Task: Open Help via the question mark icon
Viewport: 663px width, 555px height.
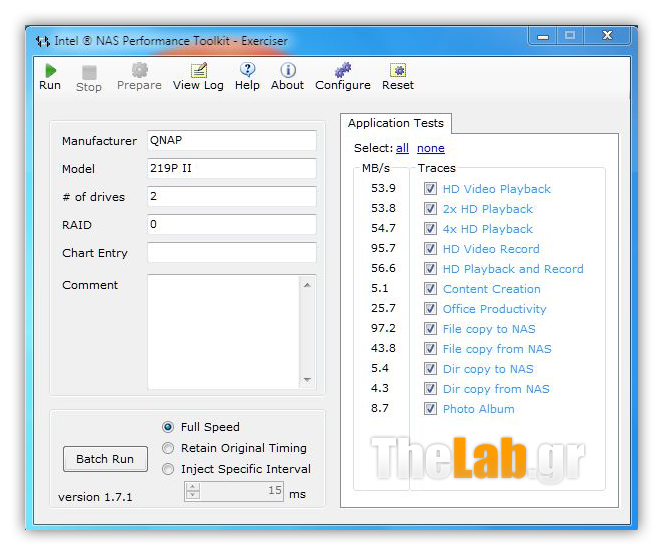Action: point(247,70)
